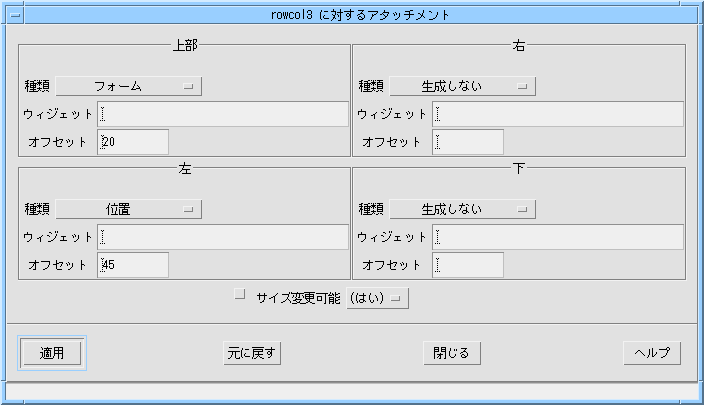Open 種類 dropdown in 下 section
The image size is (704, 405).
pos(462,209)
